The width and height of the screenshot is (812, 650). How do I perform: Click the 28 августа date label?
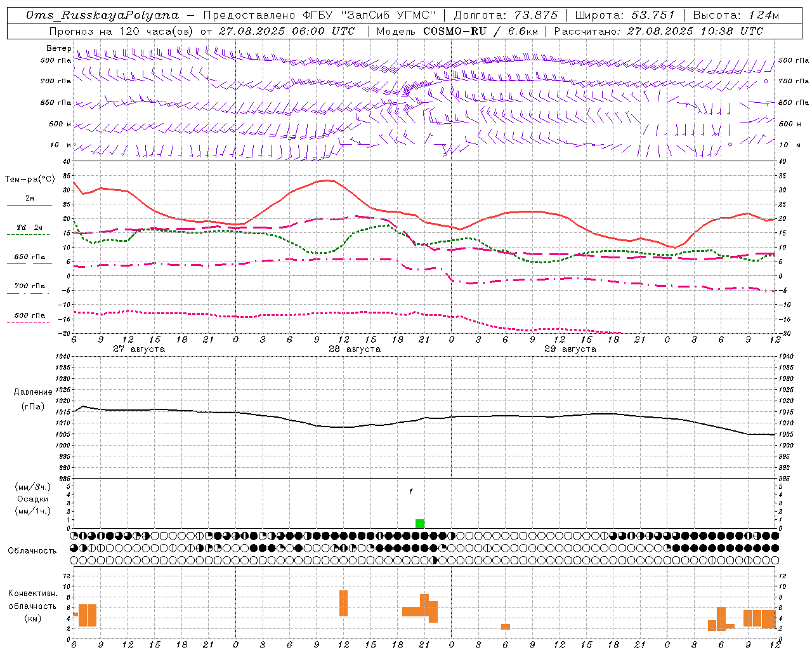coord(355,349)
